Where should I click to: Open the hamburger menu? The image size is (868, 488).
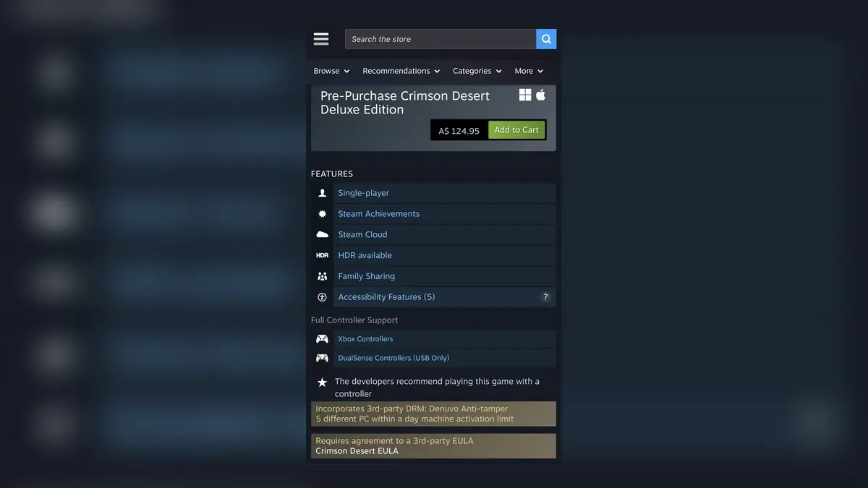tap(320, 38)
